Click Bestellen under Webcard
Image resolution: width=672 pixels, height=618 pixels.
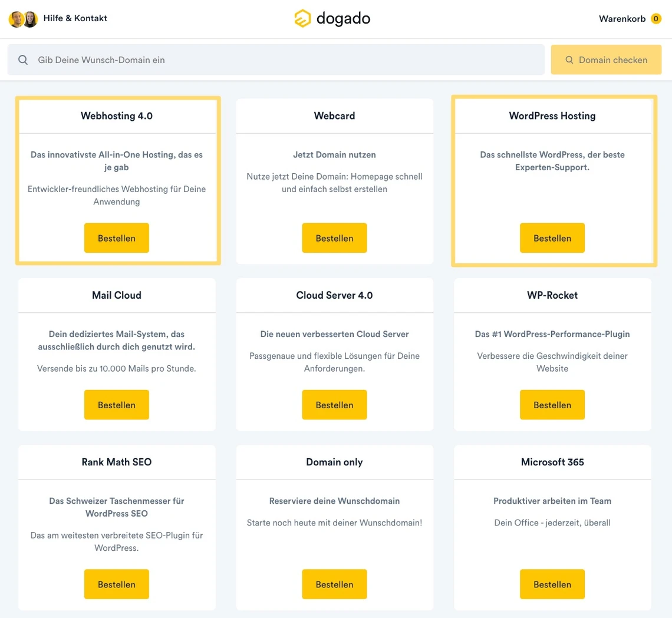pyautogui.click(x=334, y=237)
